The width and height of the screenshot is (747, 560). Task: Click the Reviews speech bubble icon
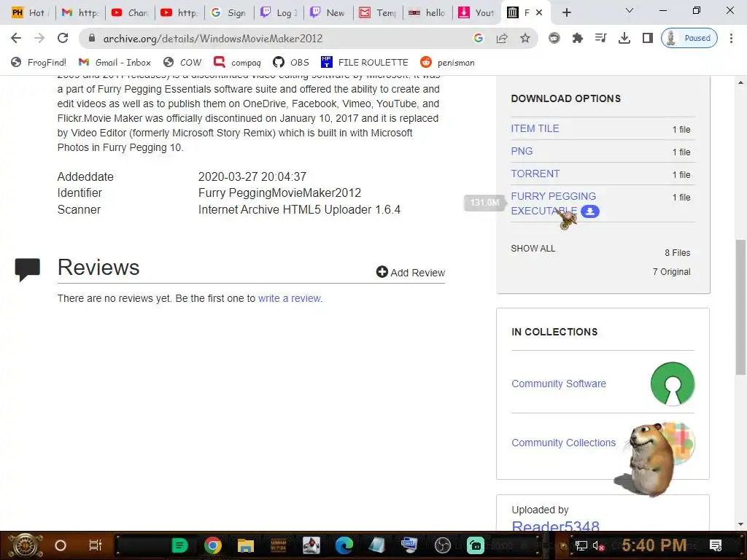28,270
